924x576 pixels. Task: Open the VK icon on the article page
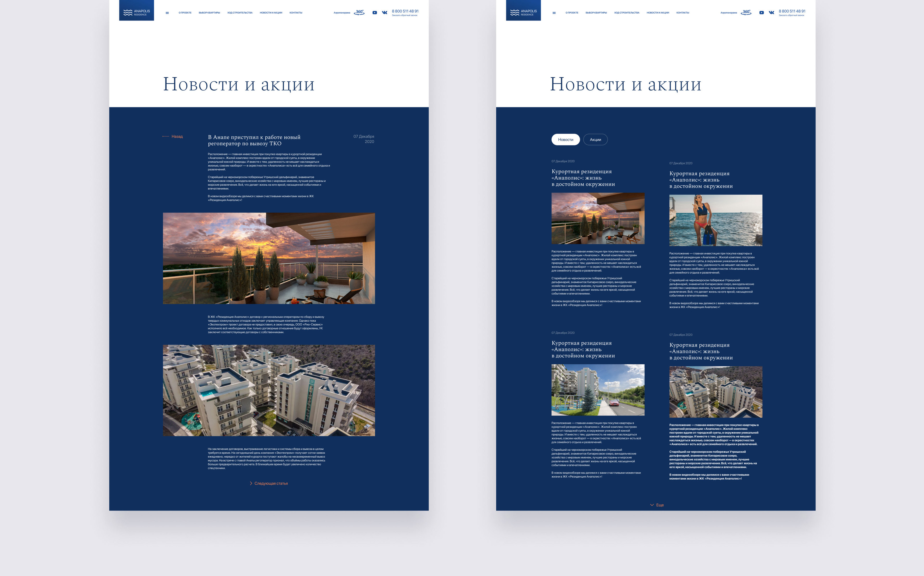[385, 13]
